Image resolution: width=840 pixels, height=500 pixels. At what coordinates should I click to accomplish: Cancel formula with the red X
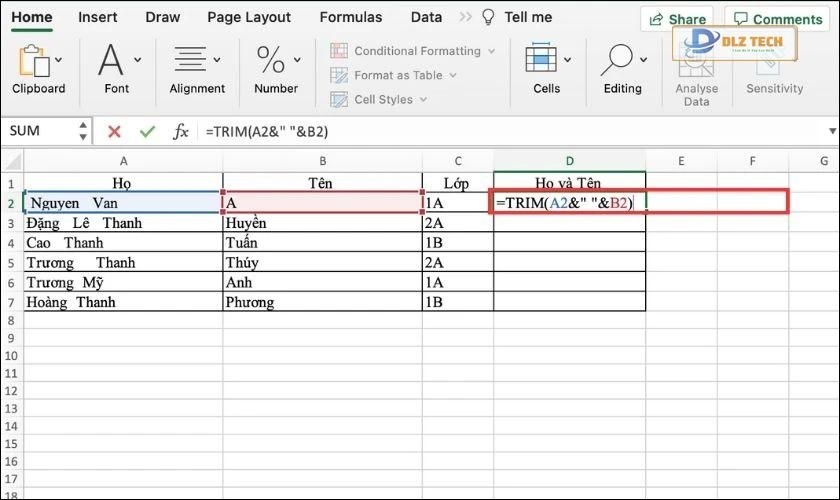pyautogui.click(x=114, y=131)
